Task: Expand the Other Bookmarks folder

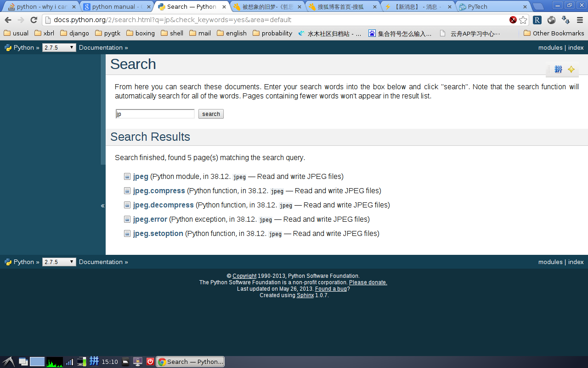Action: click(554, 33)
